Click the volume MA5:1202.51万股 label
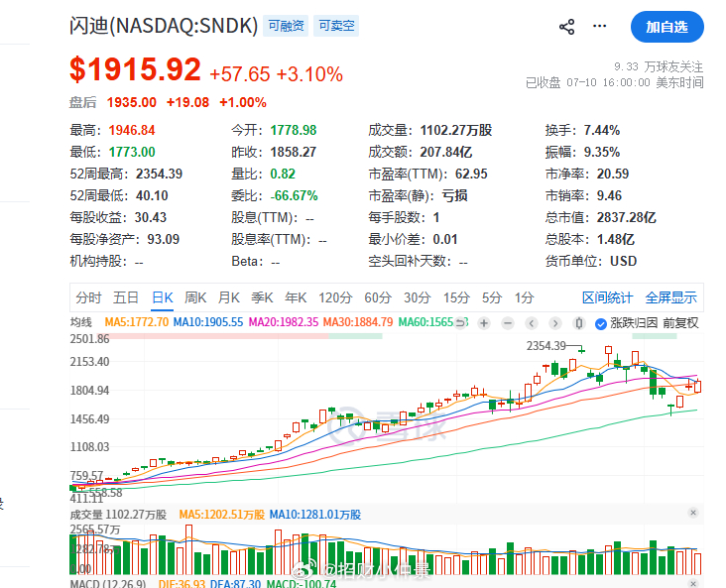 [222, 515]
